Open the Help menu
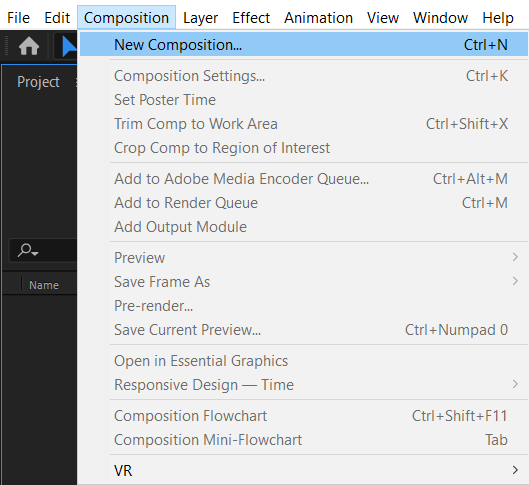Image resolution: width=529 pixels, height=485 pixels. [x=498, y=18]
